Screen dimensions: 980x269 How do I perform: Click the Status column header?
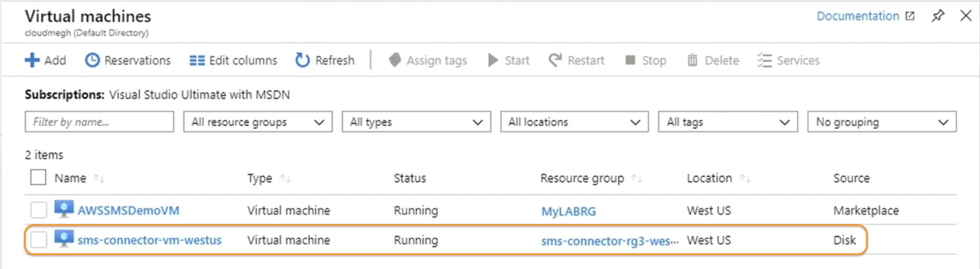point(410,178)
